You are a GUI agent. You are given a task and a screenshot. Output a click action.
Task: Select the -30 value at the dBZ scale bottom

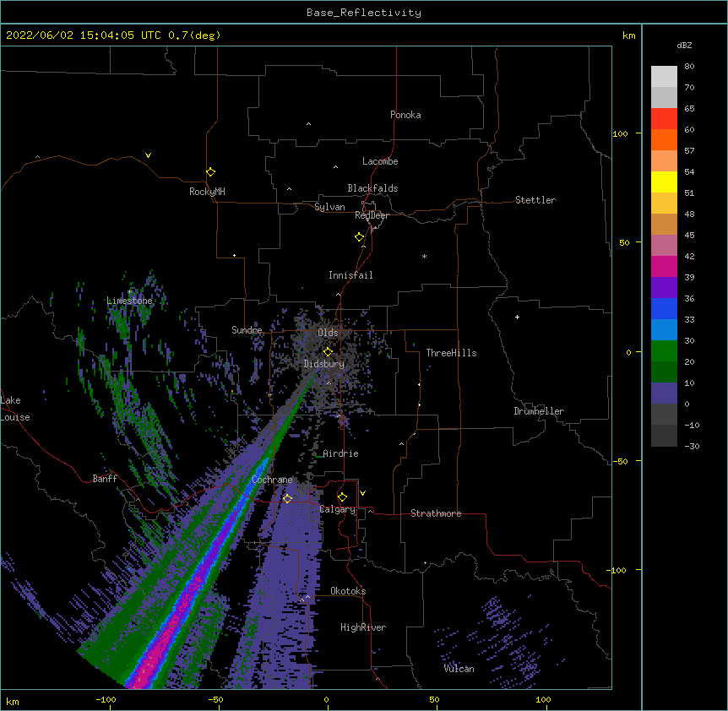(x=692, y=446)
